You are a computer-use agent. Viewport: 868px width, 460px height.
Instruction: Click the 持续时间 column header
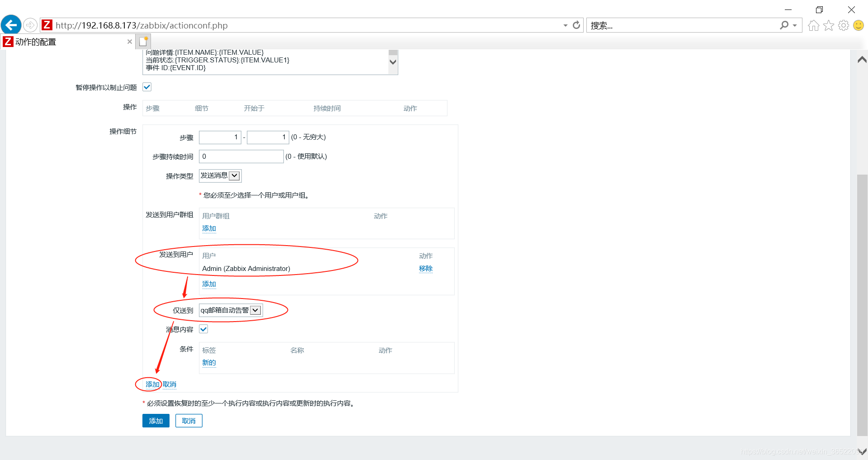[x=327, y=109]
